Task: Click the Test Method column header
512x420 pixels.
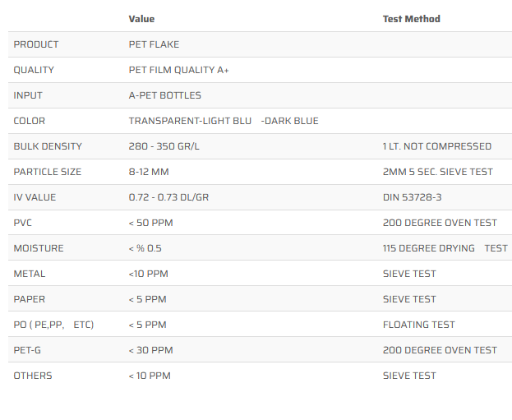Action: coord(411,19)
